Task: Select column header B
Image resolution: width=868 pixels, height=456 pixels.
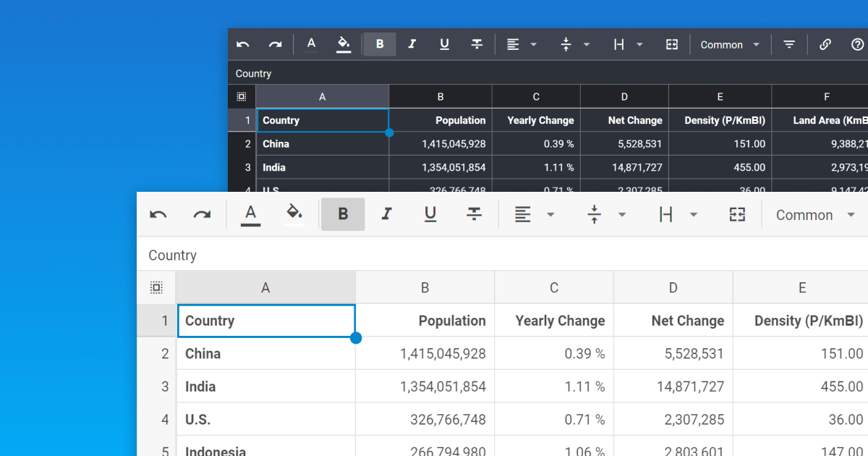Action: coord(425,287)
